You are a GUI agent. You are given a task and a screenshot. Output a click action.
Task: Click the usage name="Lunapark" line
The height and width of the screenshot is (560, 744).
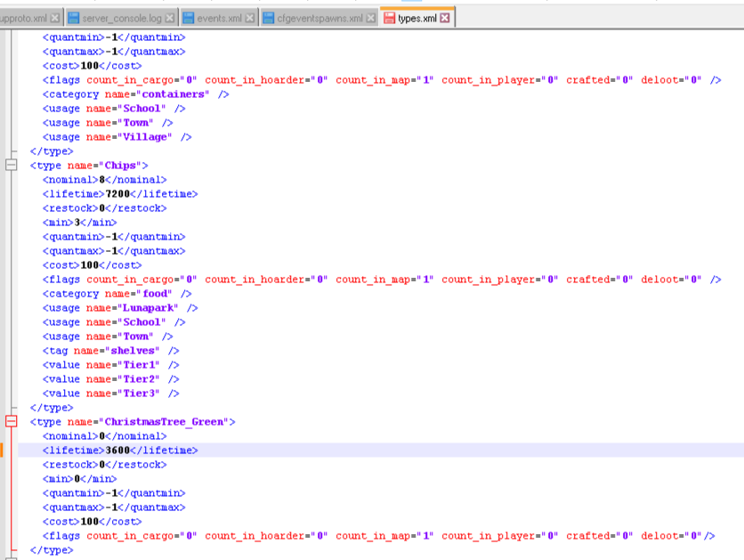point(120,308)
